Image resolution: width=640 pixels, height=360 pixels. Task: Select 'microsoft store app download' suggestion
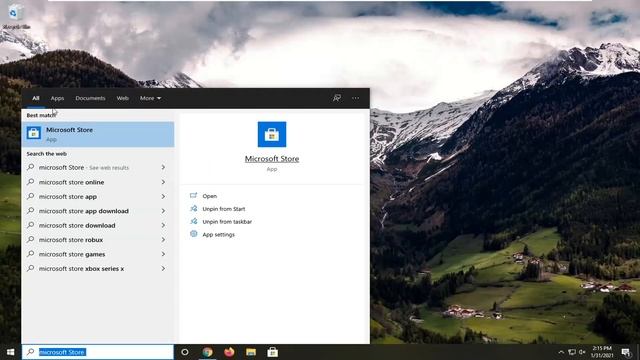point(98,211)
